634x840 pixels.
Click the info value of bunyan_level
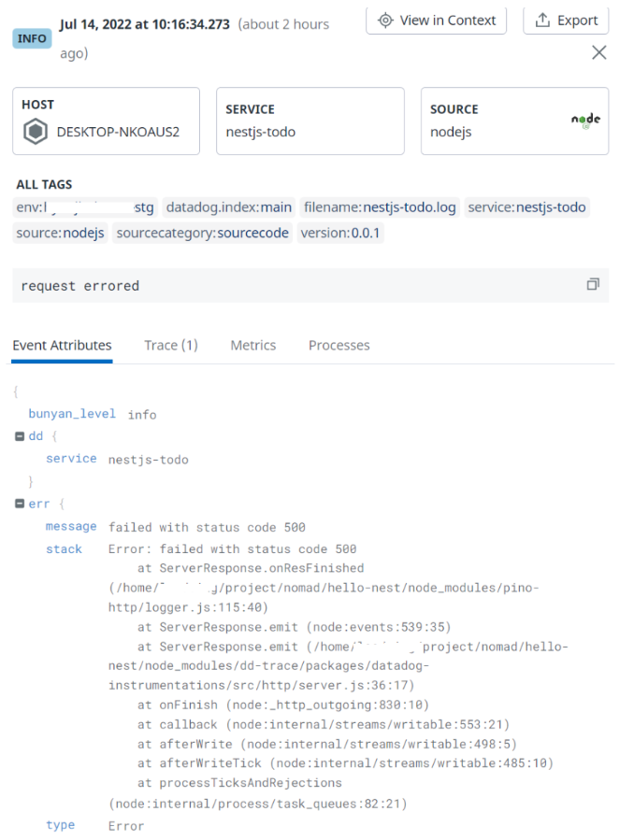142,415
